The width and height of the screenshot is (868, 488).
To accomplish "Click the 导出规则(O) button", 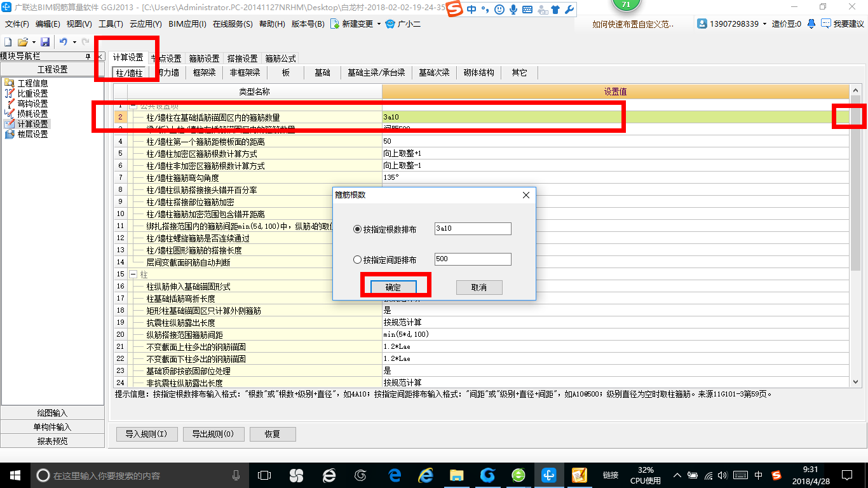I will 213,435.
